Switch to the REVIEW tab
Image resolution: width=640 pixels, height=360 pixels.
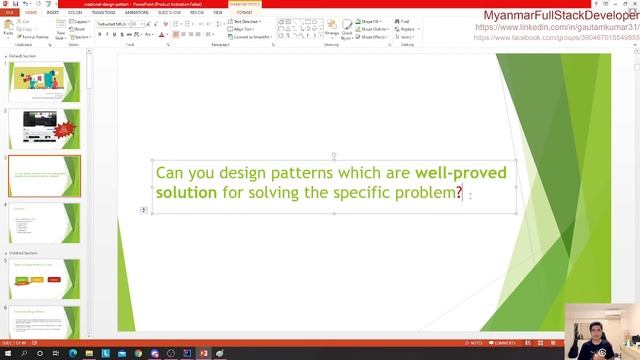click(197, 13)
